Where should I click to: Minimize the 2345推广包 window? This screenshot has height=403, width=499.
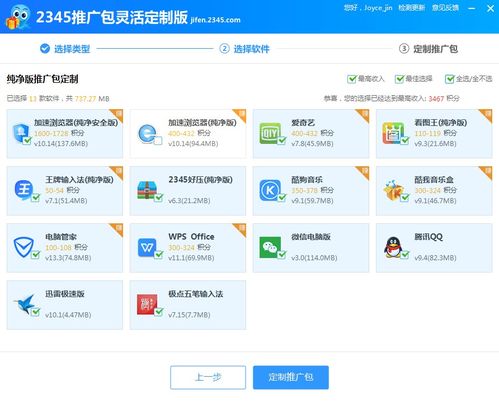[x=472, y=8]
